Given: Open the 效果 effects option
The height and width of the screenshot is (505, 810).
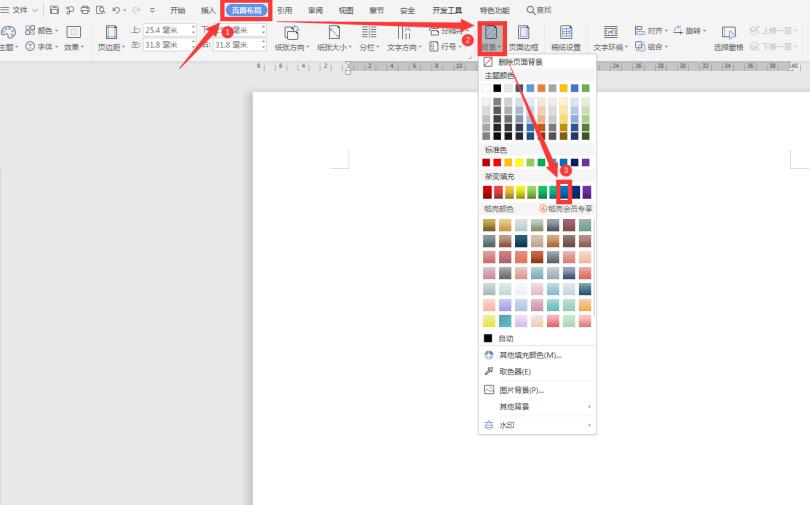Looking at the screenshot, I should (x=74, y=38).
